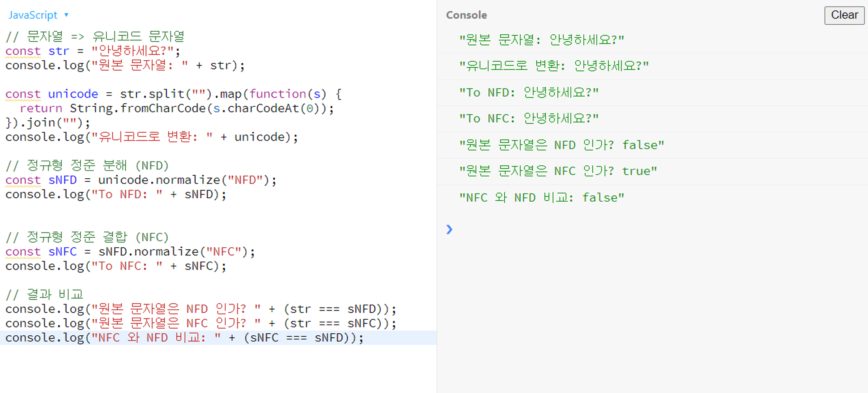Click the const sNFC normalize("NFC") line

click(130, 252)
